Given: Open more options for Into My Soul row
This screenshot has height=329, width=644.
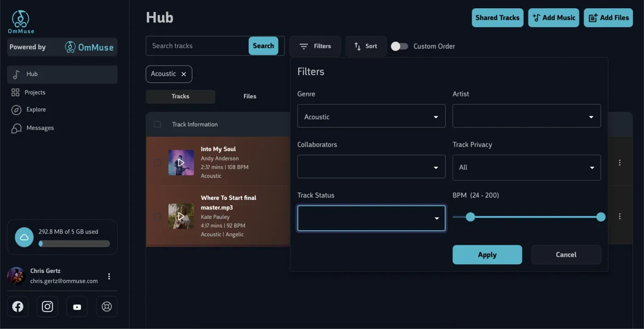Looking at the screenshot, I should [x=620, y=163].
